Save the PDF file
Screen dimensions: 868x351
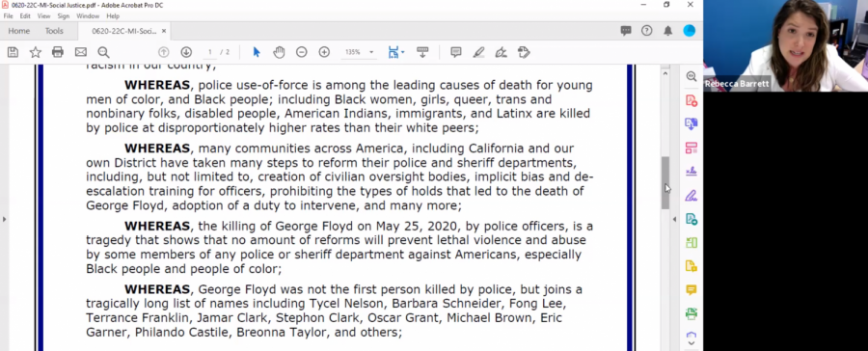13,53
